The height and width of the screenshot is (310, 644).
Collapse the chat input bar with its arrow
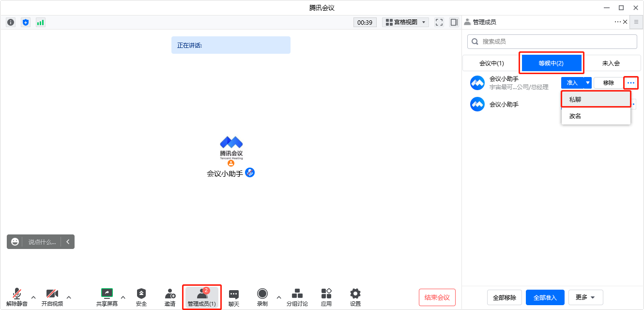click(68, 242)
